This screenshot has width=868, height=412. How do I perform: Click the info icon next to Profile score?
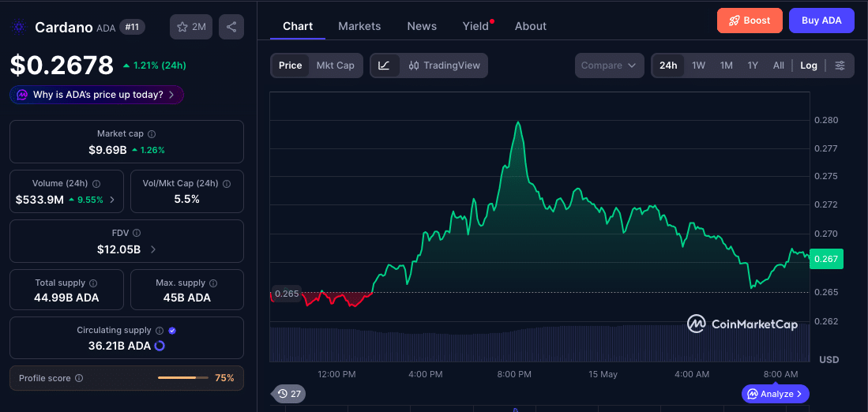pos(79,378)
